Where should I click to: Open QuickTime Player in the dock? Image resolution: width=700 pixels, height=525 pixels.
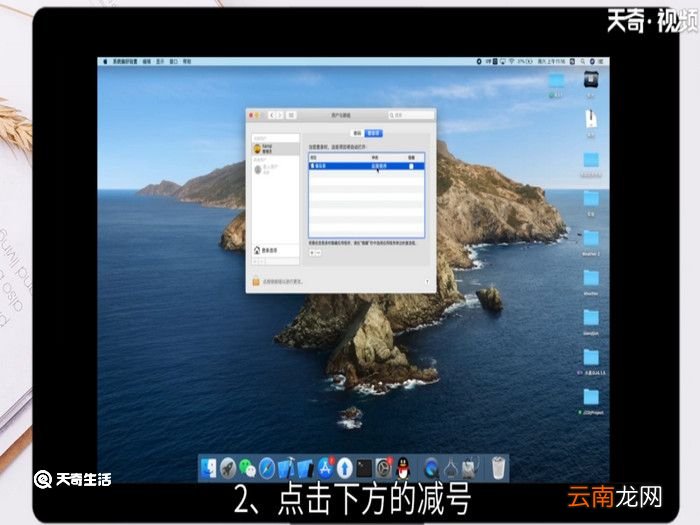(431, 468)
